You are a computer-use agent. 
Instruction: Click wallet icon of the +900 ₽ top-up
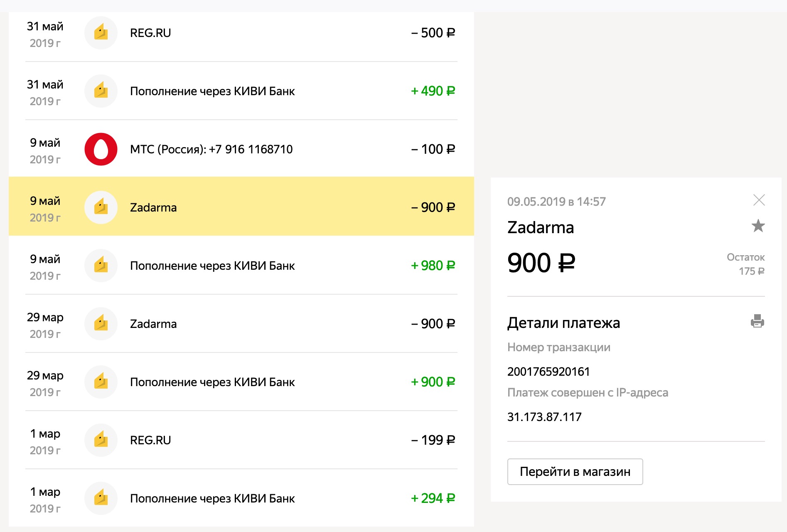101,382
